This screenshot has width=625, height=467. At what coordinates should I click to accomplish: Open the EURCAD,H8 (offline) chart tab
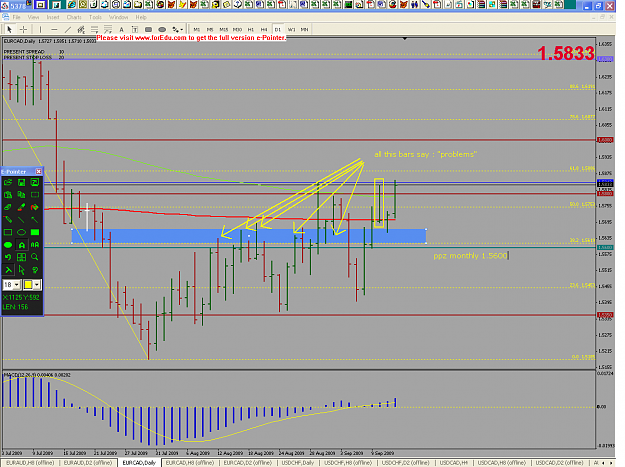click(190, 463)
